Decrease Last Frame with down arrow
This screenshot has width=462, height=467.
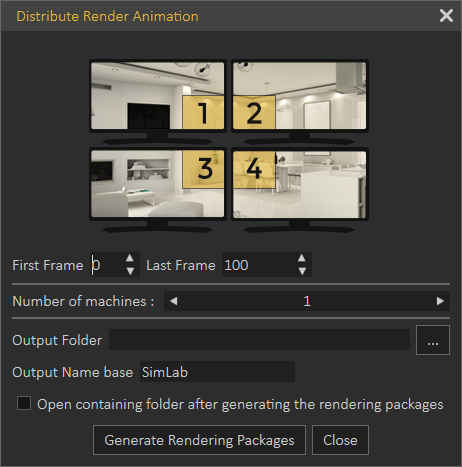pos(302,271)
